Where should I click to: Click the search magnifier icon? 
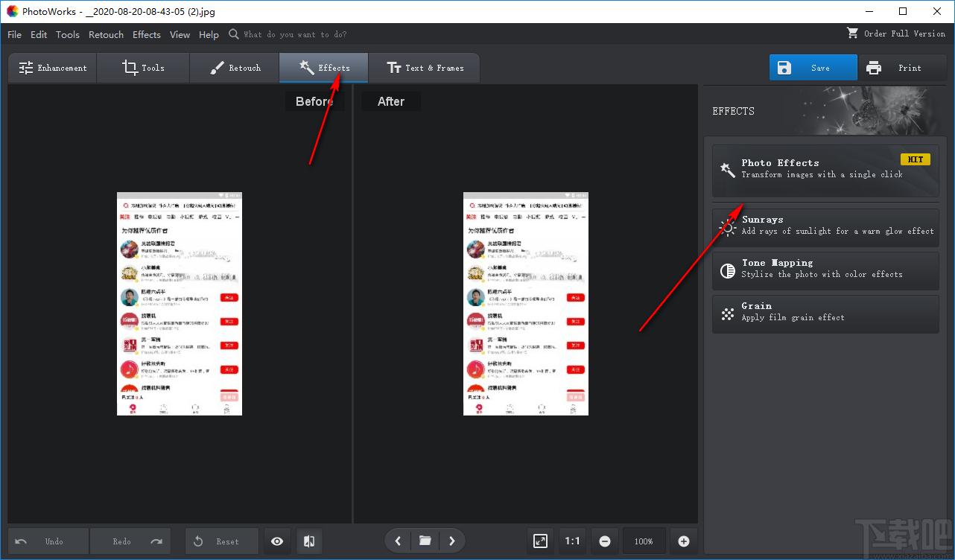pyautogui.click(x=234, y=34)
